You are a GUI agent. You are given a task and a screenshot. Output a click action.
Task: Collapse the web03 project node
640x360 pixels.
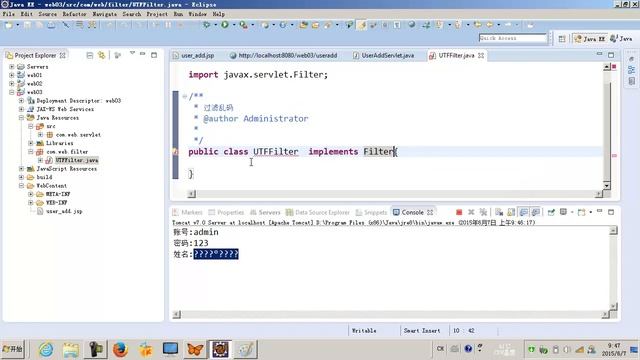click(x=12, y=92)
